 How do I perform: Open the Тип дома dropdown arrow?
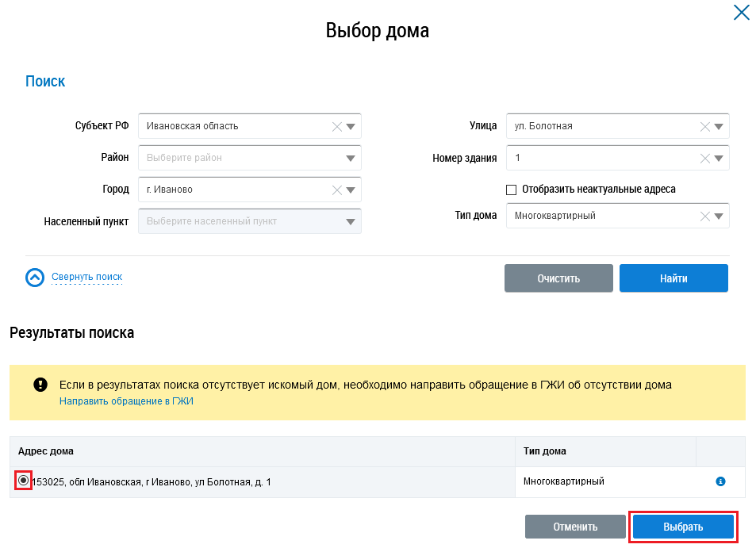(x=719, y=216)
